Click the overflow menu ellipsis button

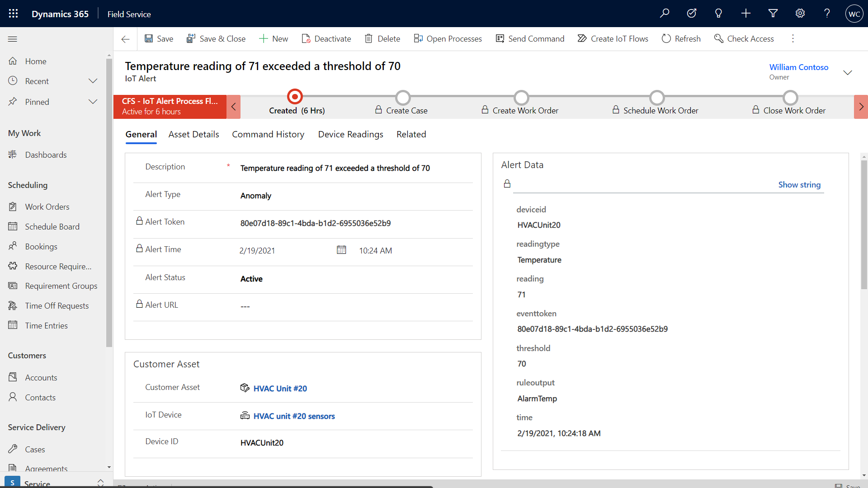pyautogui.click(x=793, y=39)
